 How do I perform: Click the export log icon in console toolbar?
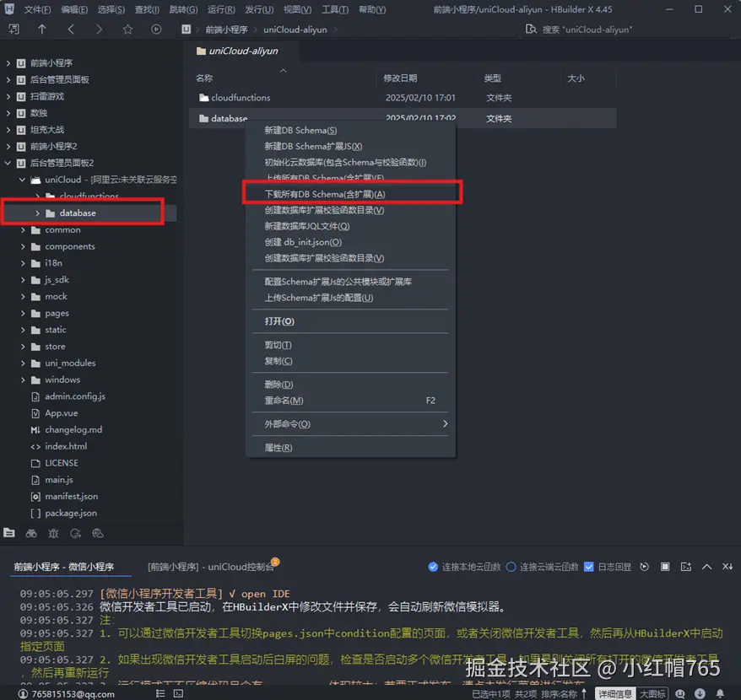click(x=685, y=567)
